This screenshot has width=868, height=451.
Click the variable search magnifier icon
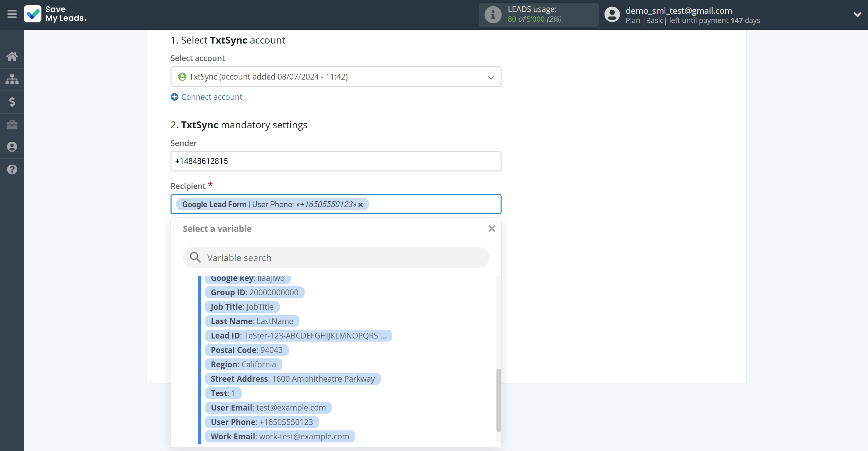click(x=195, y=258)
